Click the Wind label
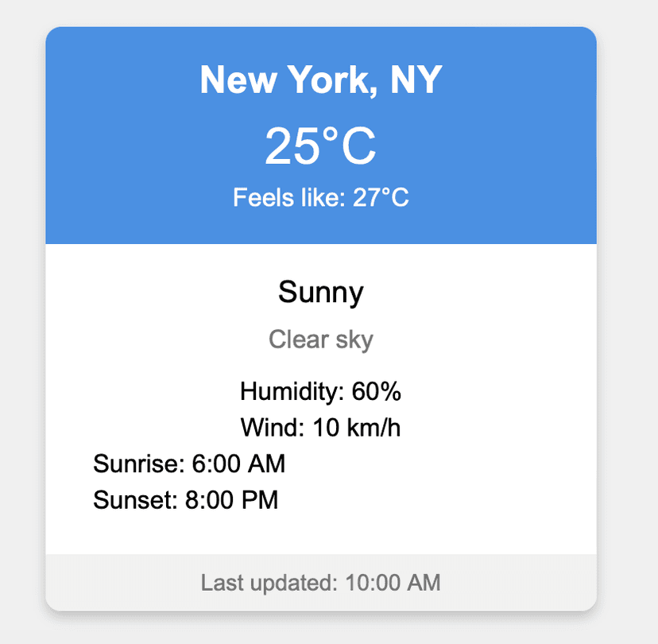The height and width of the screenshot is (644, 658). pyautogui.click(x=272, y=429)
